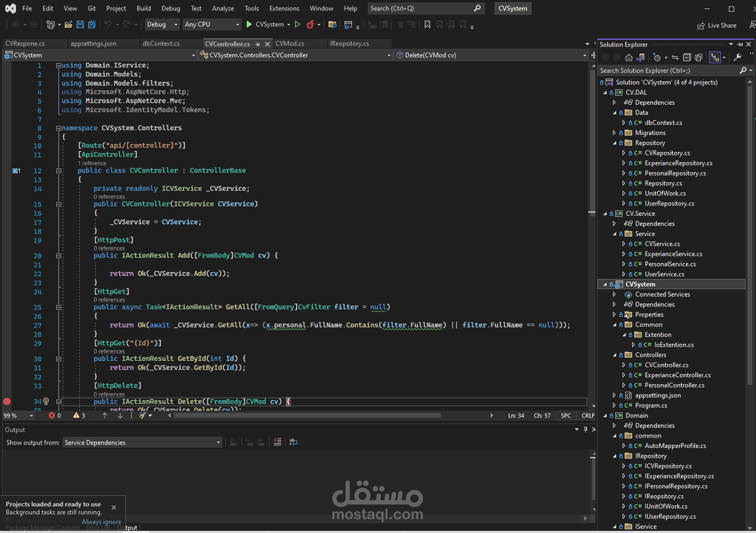This screenshot has height=533, width=756.
Task: Click the Hot Reload flame icon
Action: pyautogui.click(x=310, y=24)
